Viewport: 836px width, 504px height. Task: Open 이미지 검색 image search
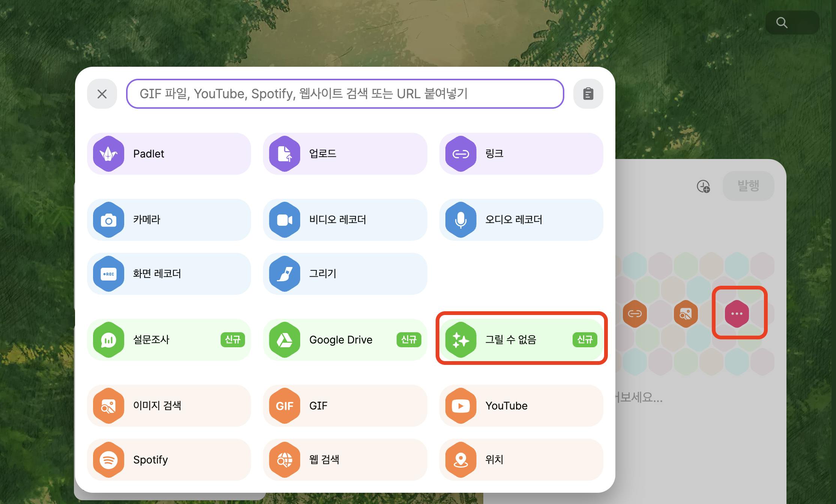click(169, 406)
